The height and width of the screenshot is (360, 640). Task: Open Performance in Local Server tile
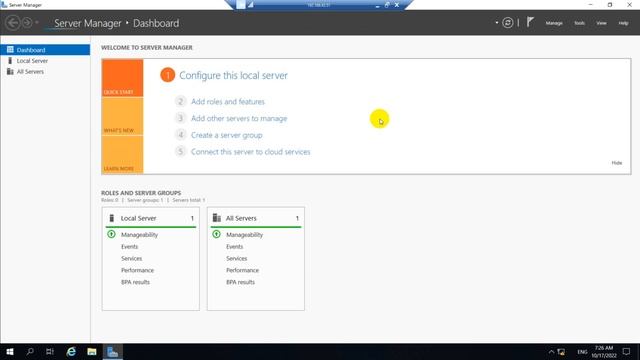coord(137,270)
